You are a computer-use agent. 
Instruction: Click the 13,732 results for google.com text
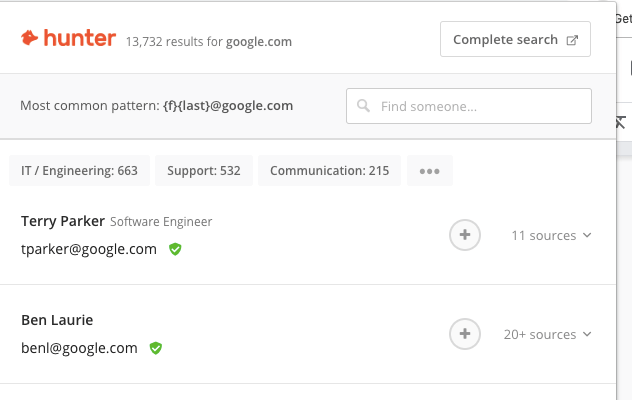(209, 42)
